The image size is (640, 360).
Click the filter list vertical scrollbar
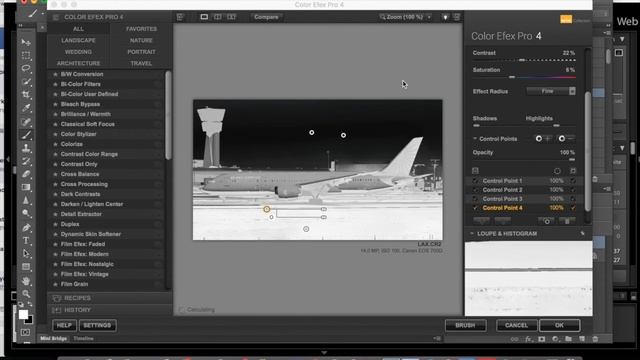click(x=168, y=116)
